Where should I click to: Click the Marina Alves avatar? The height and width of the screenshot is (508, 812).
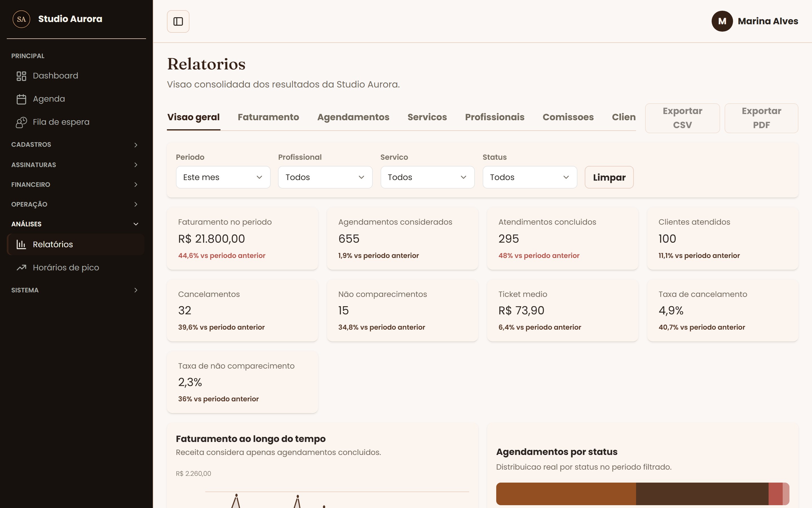point(722,21)
